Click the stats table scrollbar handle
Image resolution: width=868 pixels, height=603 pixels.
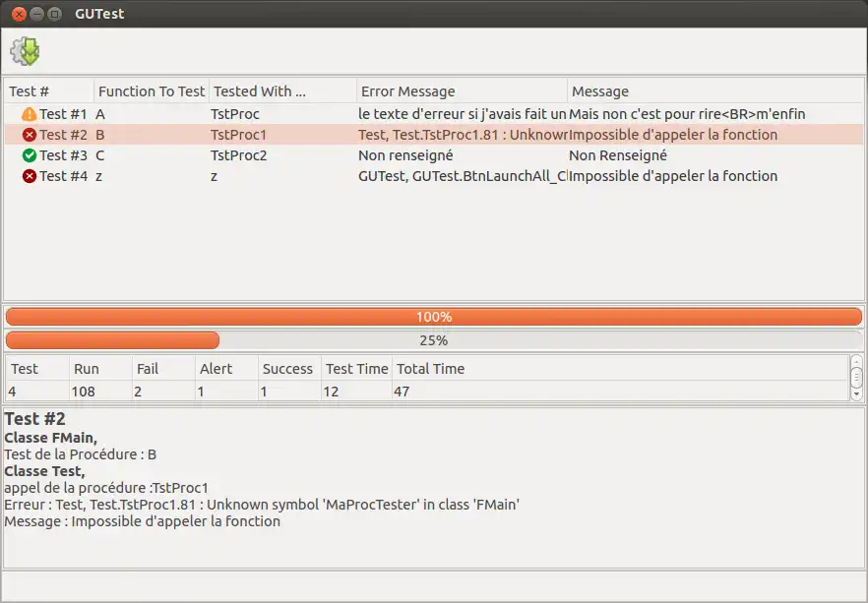point(856,378)
